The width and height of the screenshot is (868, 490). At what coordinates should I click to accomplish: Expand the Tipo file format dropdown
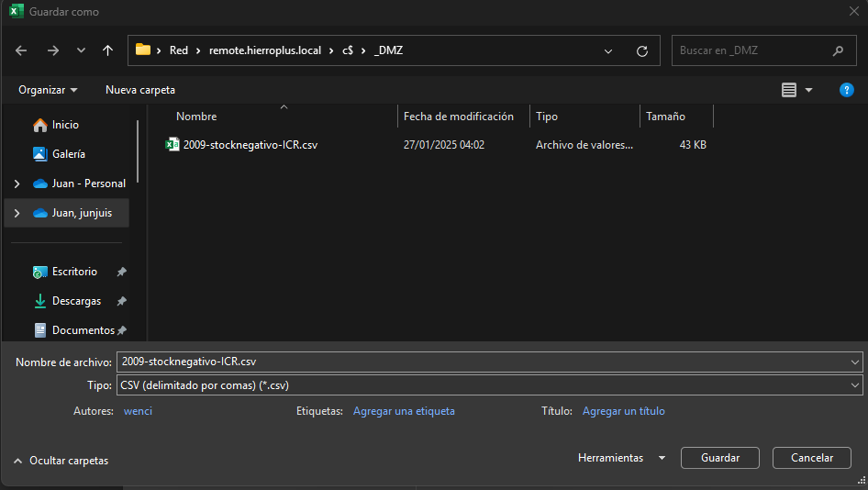tap(855, 385)
